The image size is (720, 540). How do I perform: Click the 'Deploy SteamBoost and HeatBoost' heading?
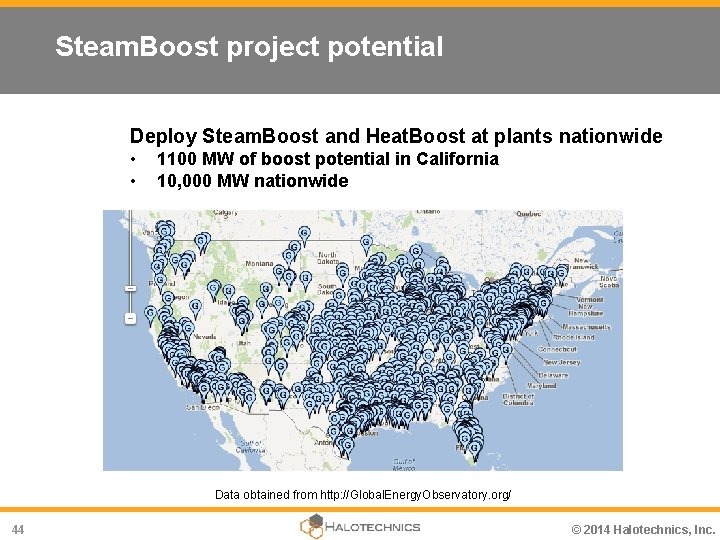(396, 136)
